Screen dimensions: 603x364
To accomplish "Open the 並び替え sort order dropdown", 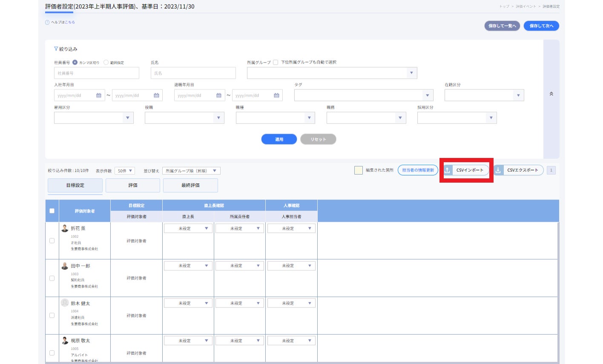I will [x=191, y=171].
